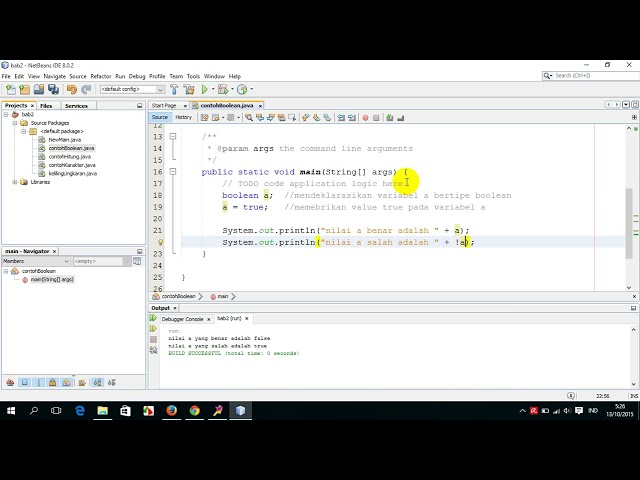Collapse the contohBoolean node in Navigator
This screenshot has width=640, height=480.
pos(6,271)
